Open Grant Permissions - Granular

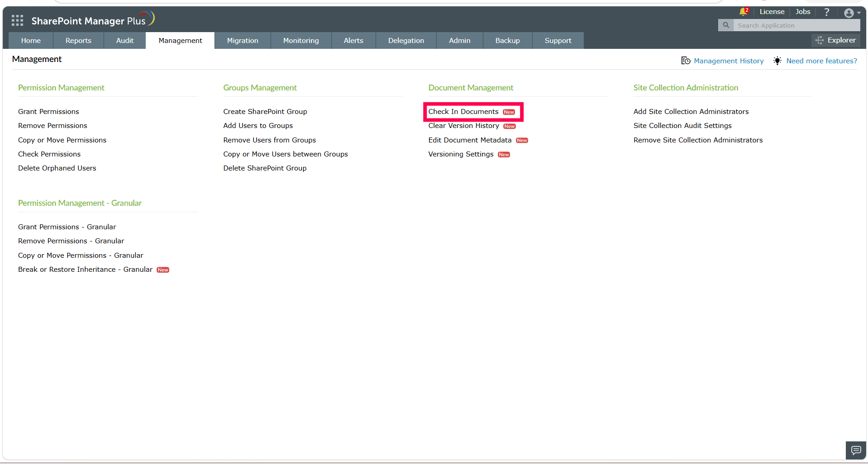coord(67,227)
